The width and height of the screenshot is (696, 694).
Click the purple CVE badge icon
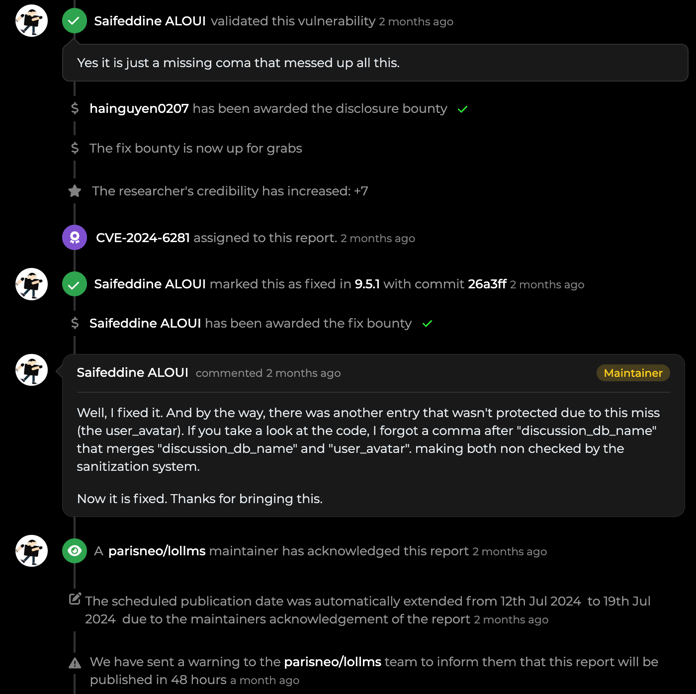pyautogui.click(x=74, y=237)
